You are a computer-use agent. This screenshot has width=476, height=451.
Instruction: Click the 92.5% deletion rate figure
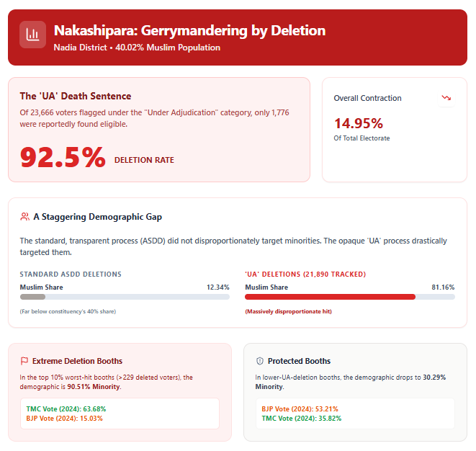[x=63, y=157]
